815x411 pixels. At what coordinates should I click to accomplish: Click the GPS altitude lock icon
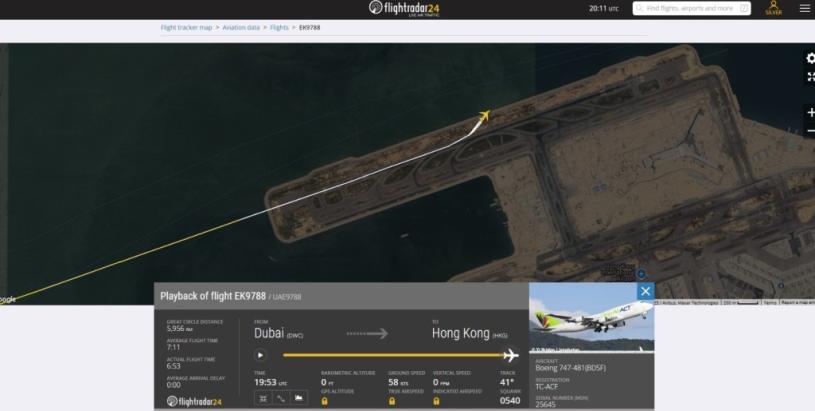pyautogui.click(x=325, y=401)
